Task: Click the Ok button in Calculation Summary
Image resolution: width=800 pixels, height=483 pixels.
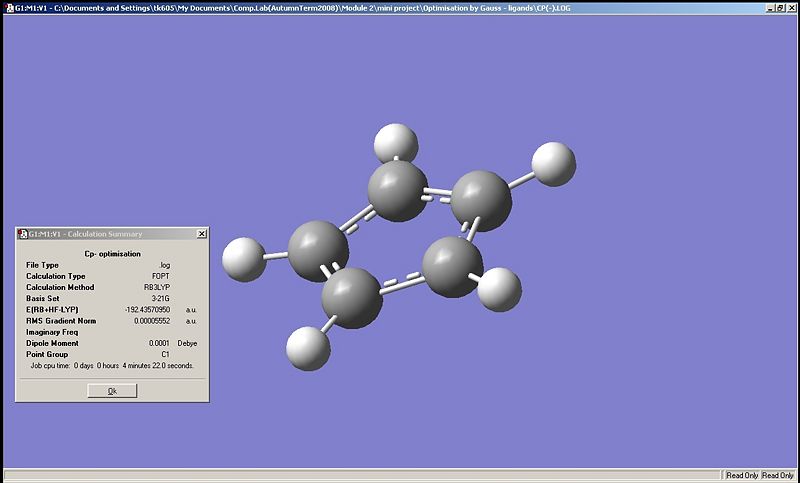Action: [x=112, y=391]
